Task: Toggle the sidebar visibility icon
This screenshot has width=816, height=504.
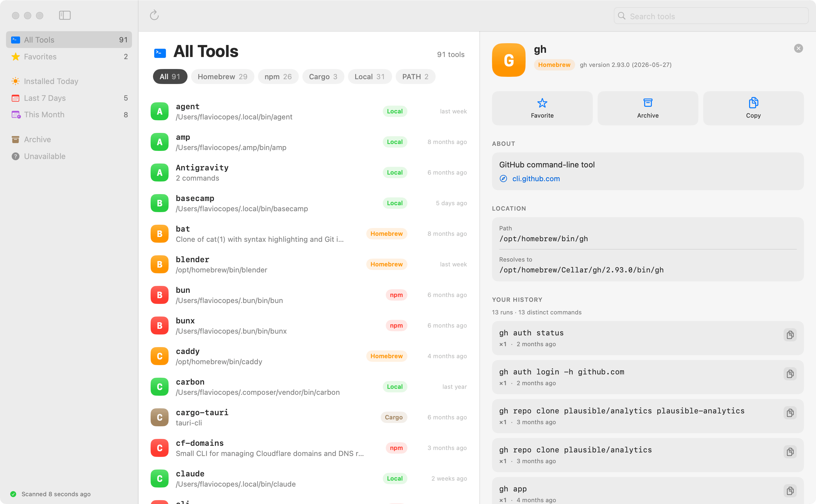Action: click(x=65, y=15)
